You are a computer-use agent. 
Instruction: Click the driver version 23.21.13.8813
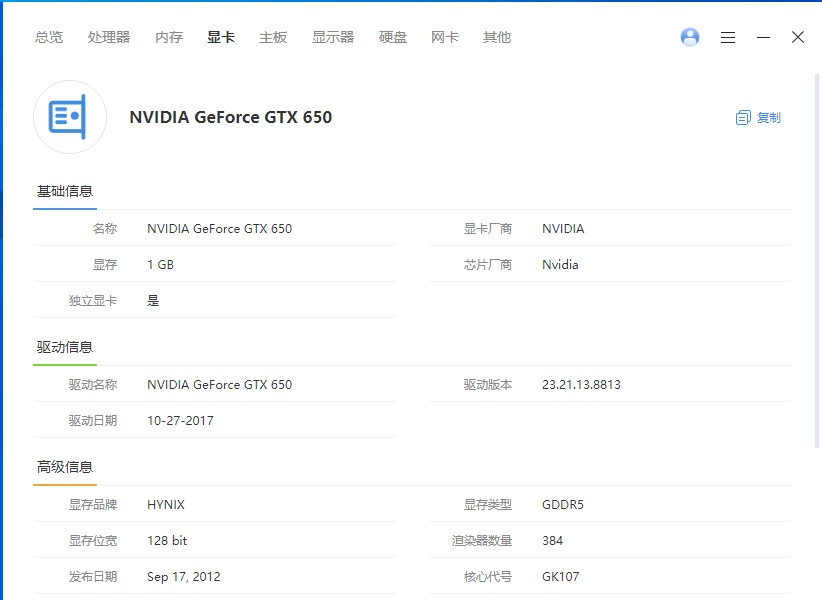pos(581,385)
